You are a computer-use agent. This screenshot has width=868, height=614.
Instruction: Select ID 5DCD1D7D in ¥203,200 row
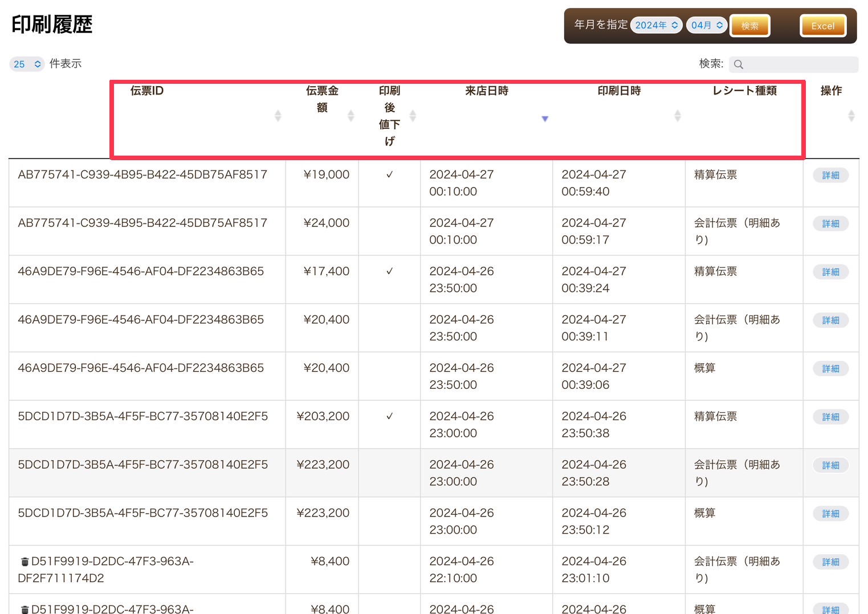(142, 416)
